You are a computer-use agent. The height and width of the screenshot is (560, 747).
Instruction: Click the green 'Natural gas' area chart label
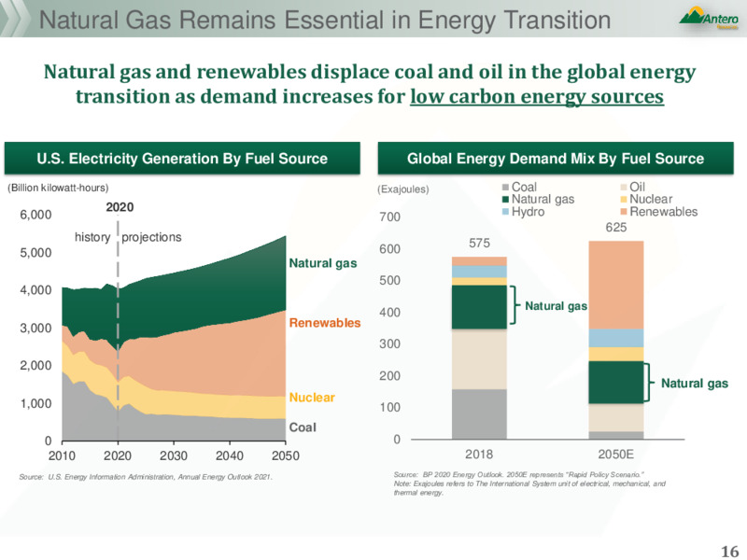[x=323, y=263]
